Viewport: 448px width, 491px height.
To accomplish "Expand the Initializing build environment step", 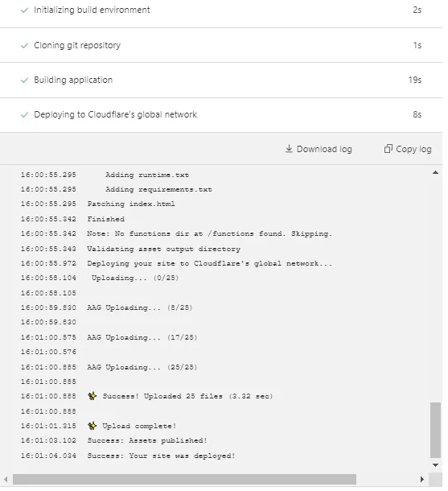I will (x=221, y=10).
